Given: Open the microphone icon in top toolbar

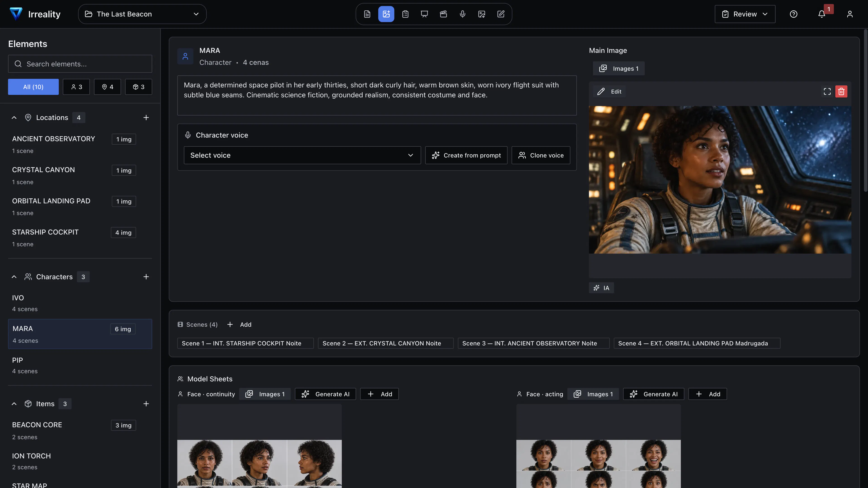Looking at the screenshot, I should click(x=463, y=14).
